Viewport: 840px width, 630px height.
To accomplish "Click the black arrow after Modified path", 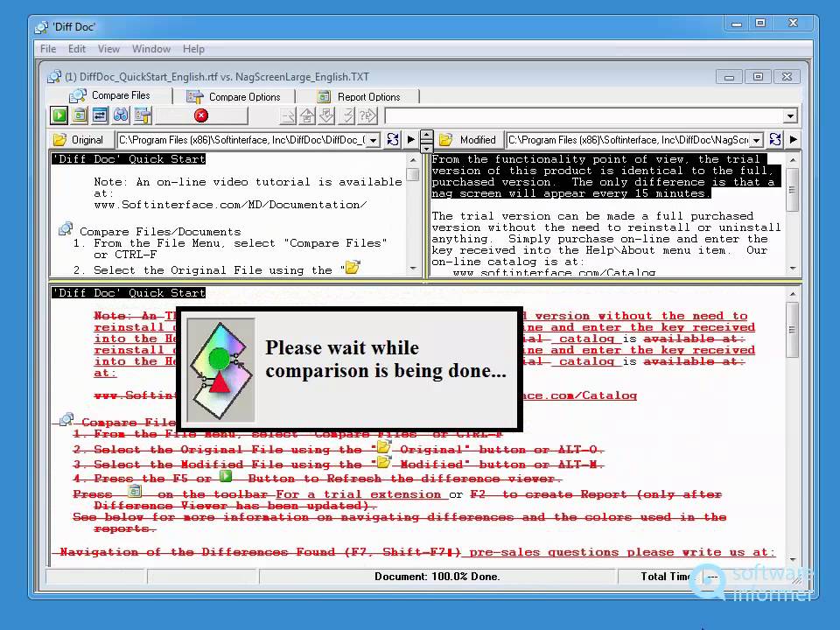I will point(794,140).
